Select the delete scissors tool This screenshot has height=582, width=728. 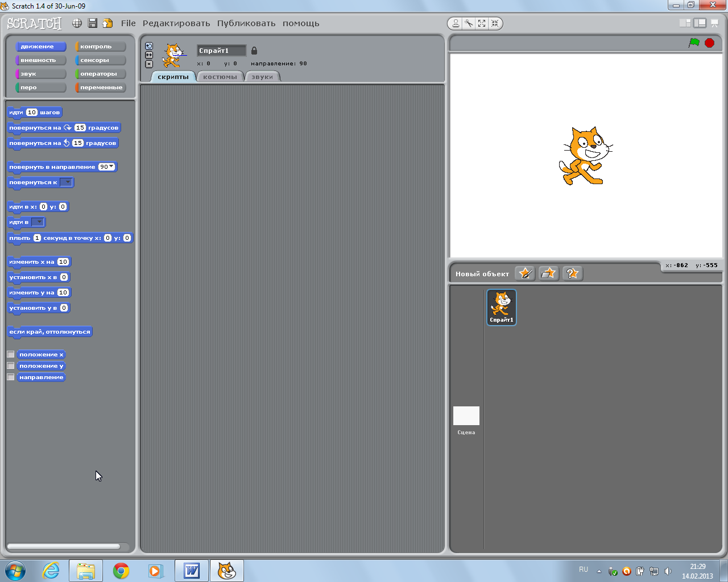point(469,23)
